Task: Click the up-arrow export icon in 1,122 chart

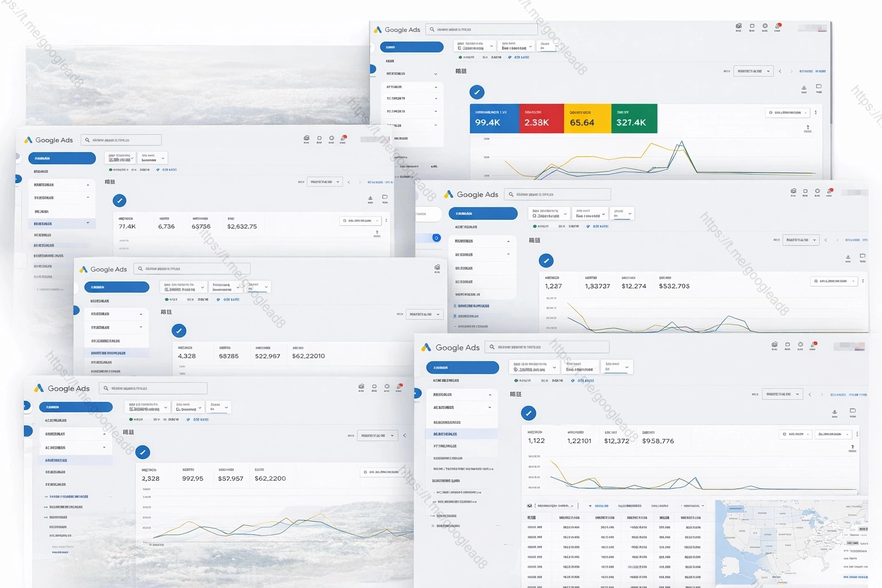Action: coord(853,447)
